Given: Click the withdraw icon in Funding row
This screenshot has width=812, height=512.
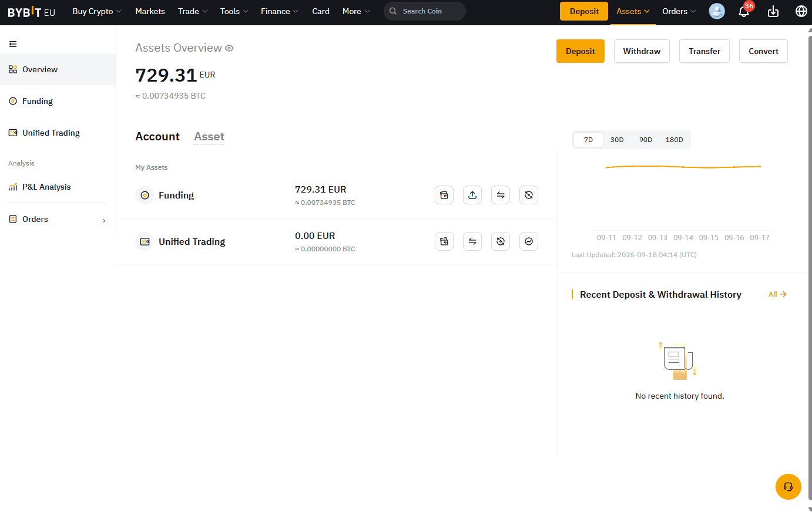Looking at the screenshot, I should [x=472, y=195].
